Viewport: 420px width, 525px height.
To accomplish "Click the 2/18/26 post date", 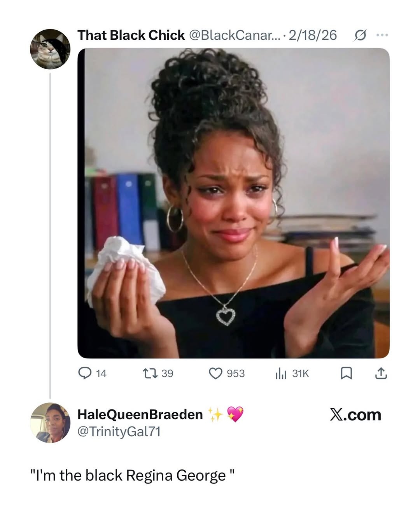I will (313, 35).
